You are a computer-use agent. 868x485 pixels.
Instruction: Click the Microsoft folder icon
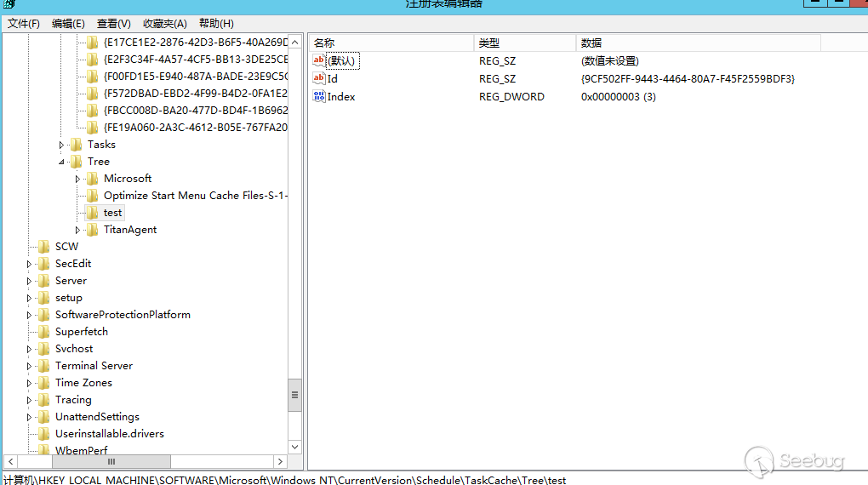93,179
